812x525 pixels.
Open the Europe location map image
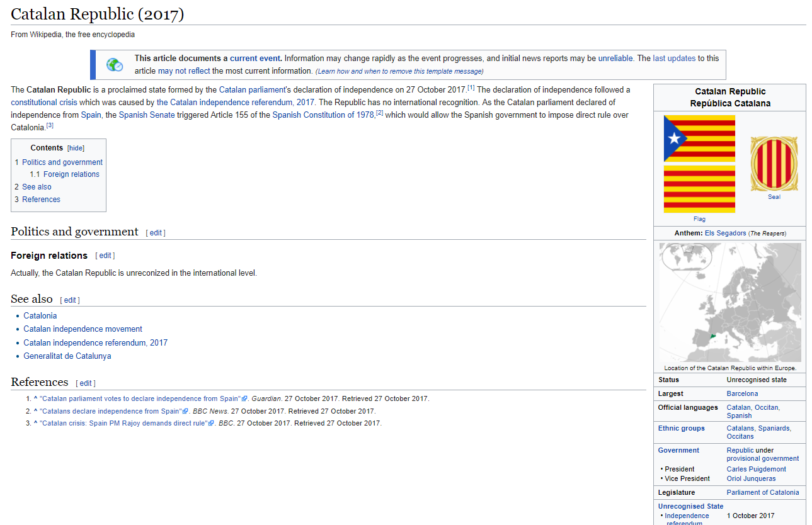pos(730,303)
